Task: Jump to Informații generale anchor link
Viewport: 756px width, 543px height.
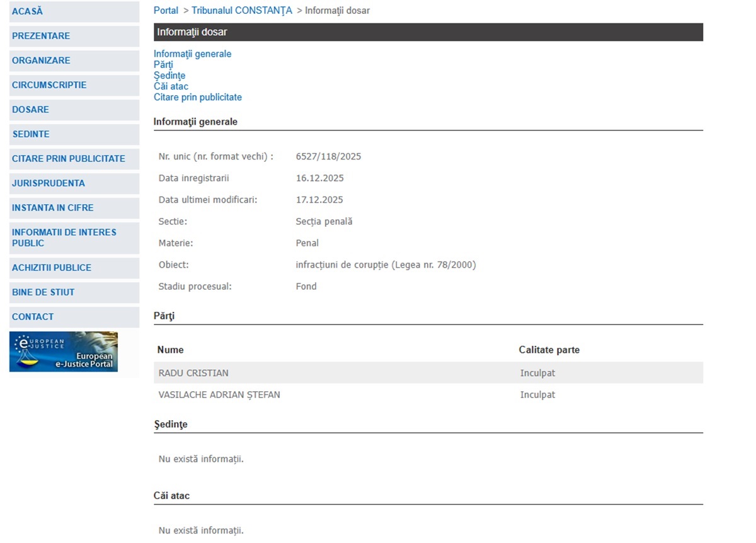Action: point(192,54)
